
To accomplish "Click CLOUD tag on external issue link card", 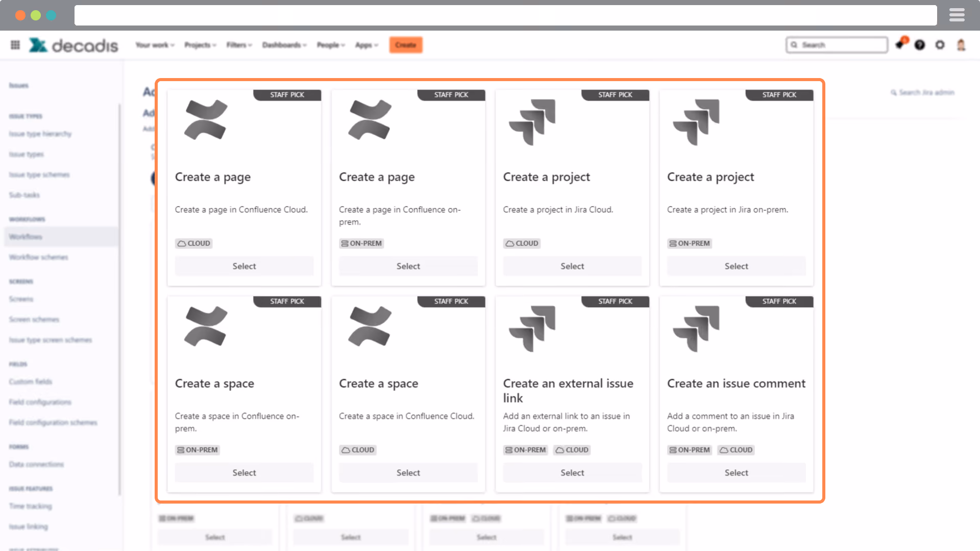I will click(572, 450).
